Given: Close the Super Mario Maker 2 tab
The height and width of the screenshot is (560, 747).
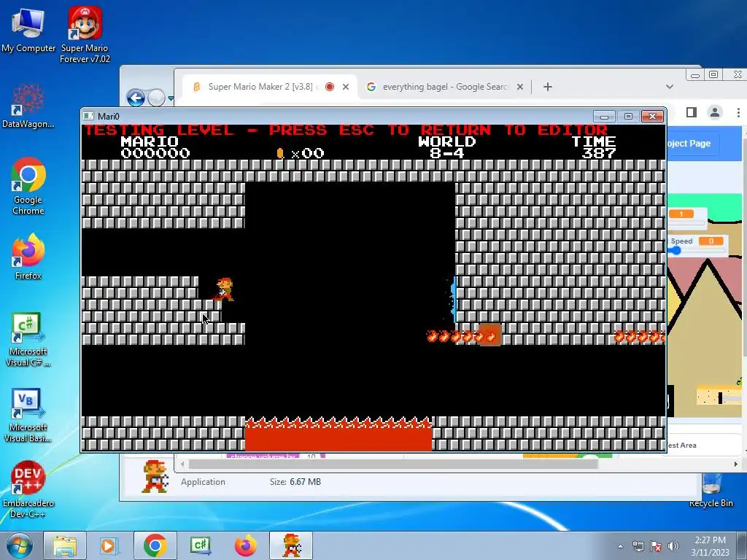Looking at the screenshot, I should click(x=346, y=87).
